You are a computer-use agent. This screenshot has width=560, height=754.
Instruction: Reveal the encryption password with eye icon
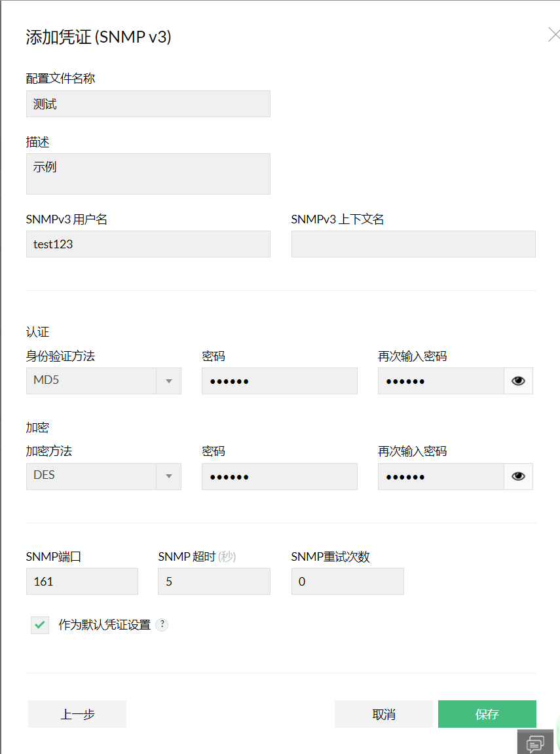click(518, 476)
